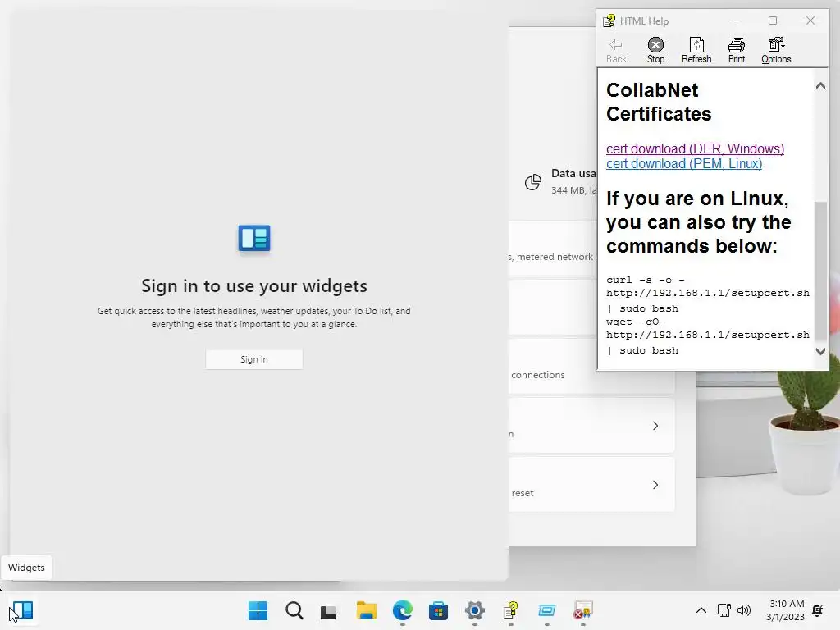Click the Widgets logo icon in the panel
Image resolution: width=840 pixels, height=630 pixels.
254,239
